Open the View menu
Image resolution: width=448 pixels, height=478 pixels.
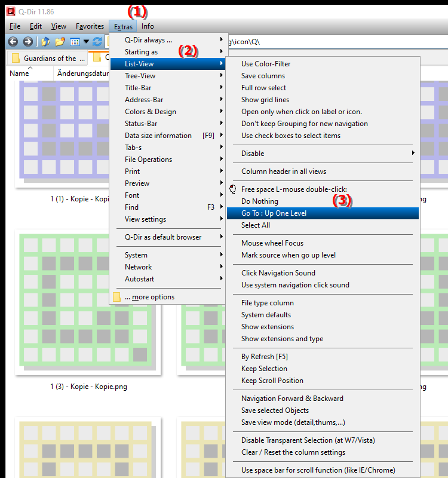click(59, 26)
